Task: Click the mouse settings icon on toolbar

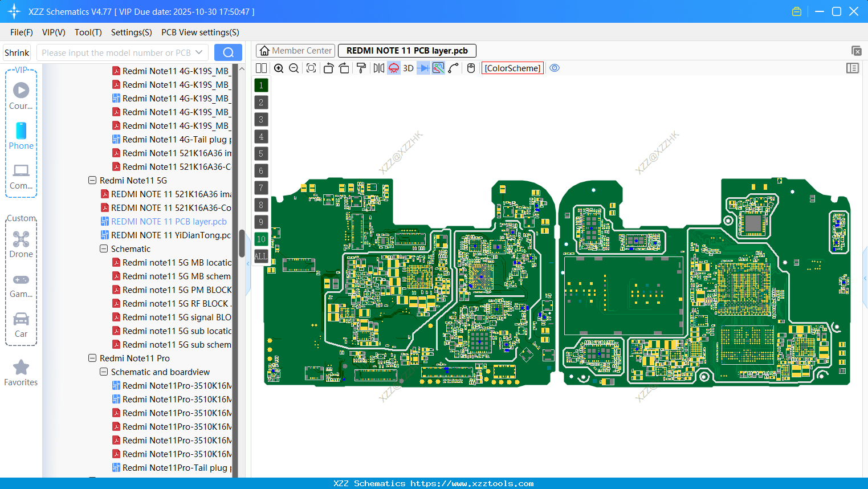Action: click(x=471, y=68)
